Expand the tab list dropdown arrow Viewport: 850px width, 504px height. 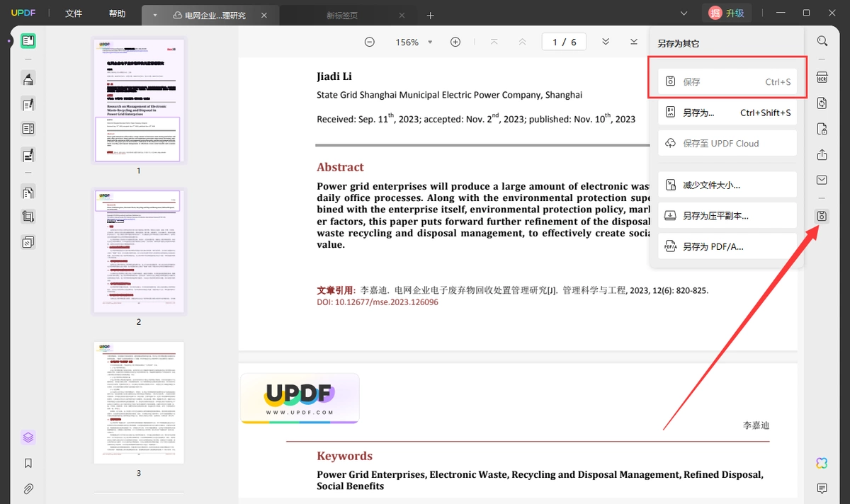click(x=154, y=15)
